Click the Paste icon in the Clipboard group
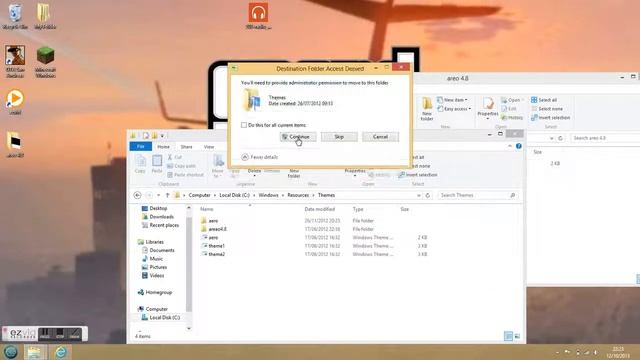 coord(157,164)
